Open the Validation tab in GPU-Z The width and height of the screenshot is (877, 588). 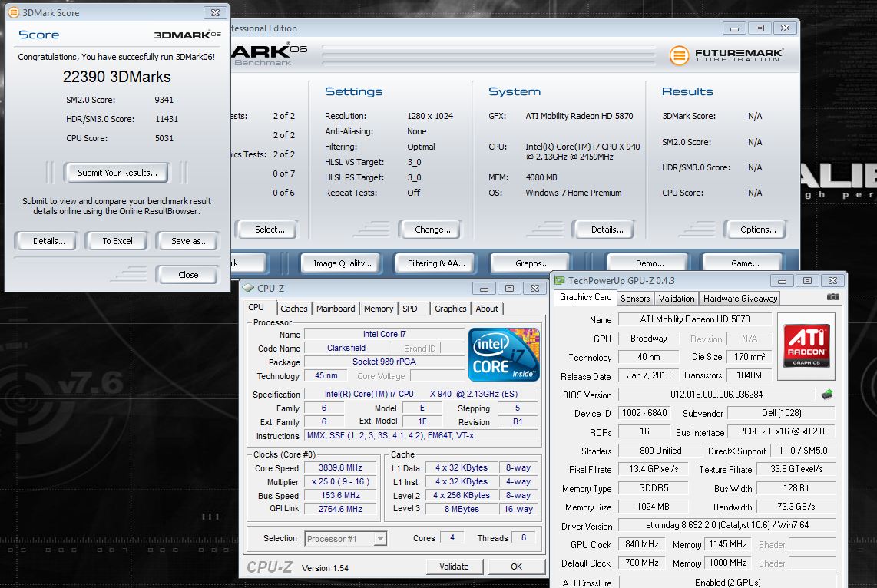677,299
